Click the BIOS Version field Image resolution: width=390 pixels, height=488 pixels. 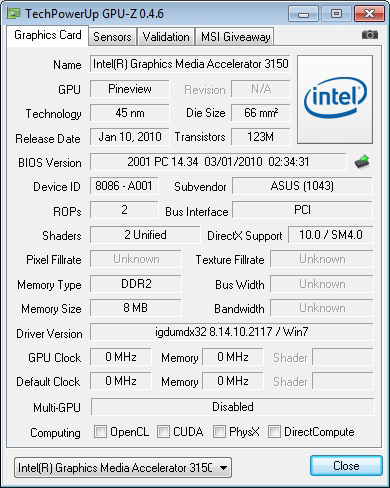(218, 162)
